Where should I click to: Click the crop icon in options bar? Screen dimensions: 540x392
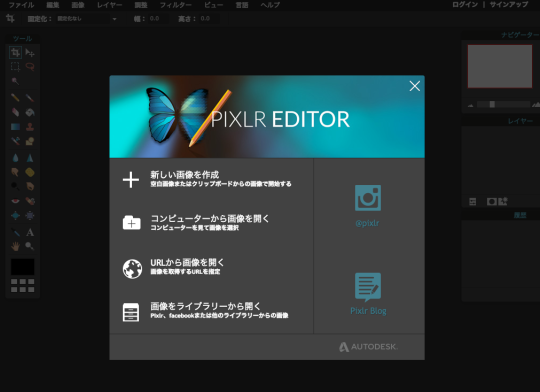(10, 19)
